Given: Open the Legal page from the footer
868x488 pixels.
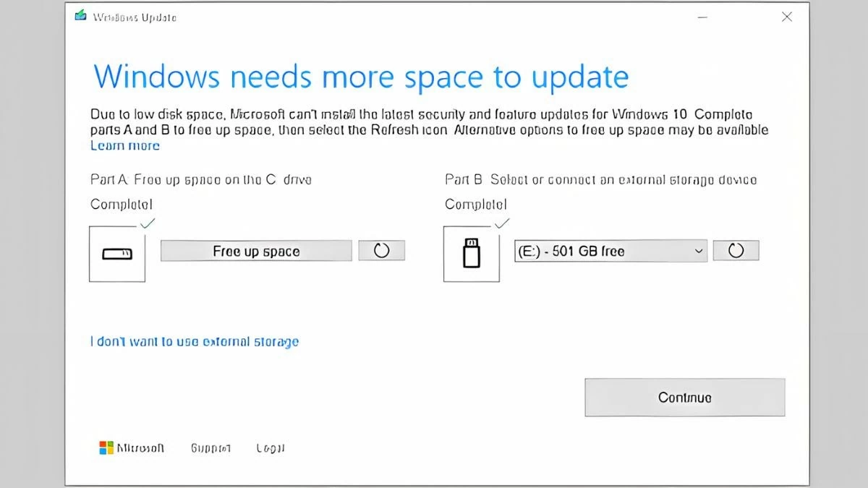Looking at the screenshot, I should [x=269, y=448].
